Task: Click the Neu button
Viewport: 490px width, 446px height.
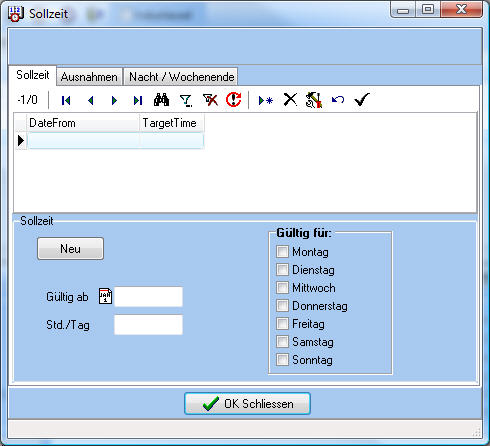Action: [x=70, y=249]
